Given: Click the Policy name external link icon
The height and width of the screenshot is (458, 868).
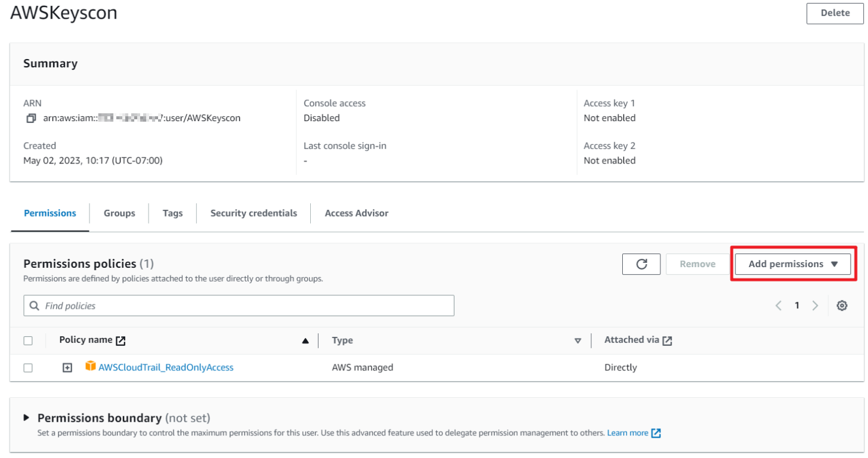Looking at the screenshot, I should [121, 341].
